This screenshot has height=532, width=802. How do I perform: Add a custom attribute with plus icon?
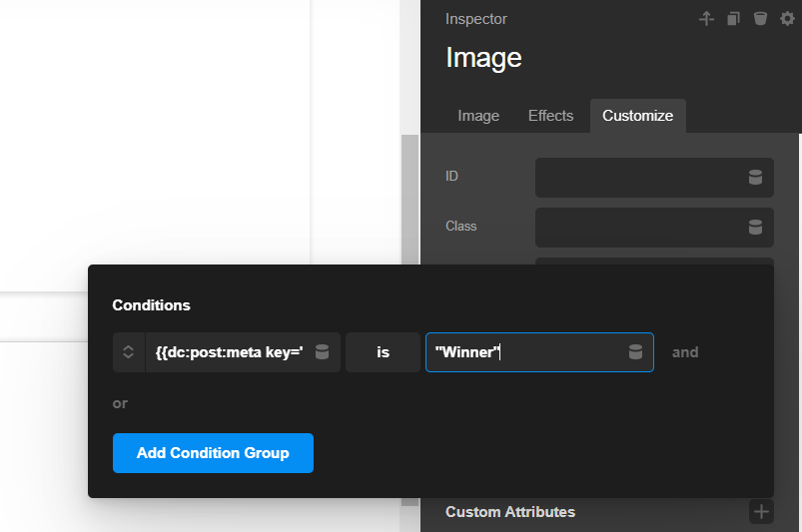pyautogui.click(x=761, y=512)
